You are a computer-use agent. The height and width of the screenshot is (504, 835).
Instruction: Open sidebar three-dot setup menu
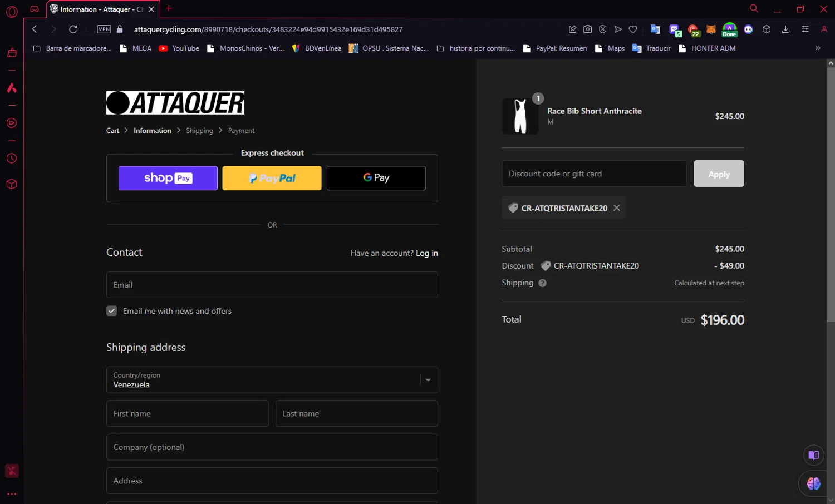(12, 493)
